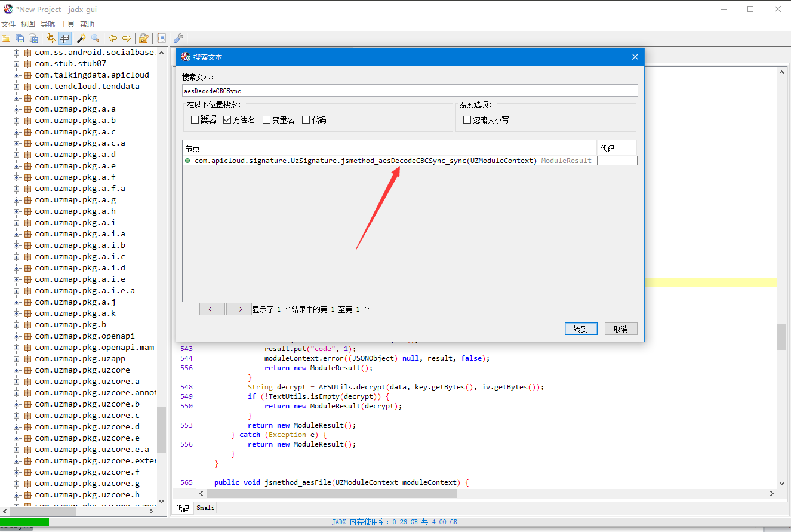The height and width of the screenshot is (532, 791).
Task: Open text search with the wand icon
Action: [x=82, y=38]
